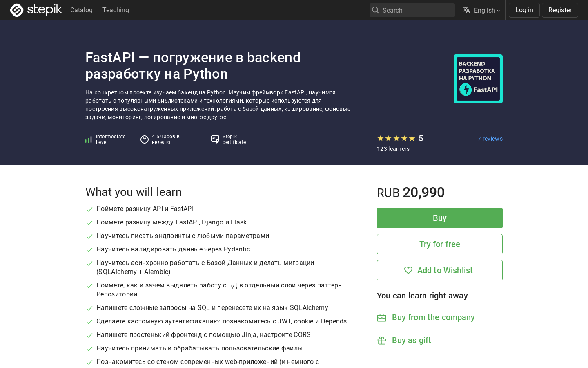
Task: Click the language translate icon
Action: click(466, 10)
